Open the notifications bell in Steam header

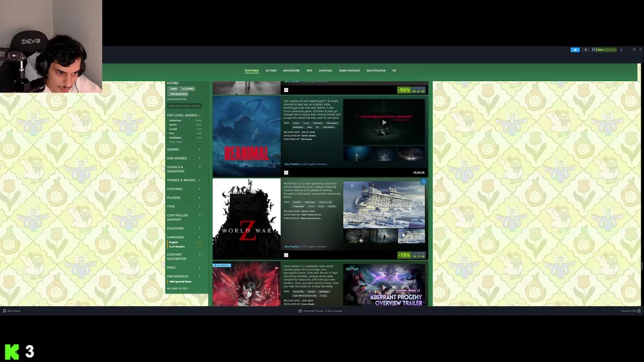(x=585, y=50)
